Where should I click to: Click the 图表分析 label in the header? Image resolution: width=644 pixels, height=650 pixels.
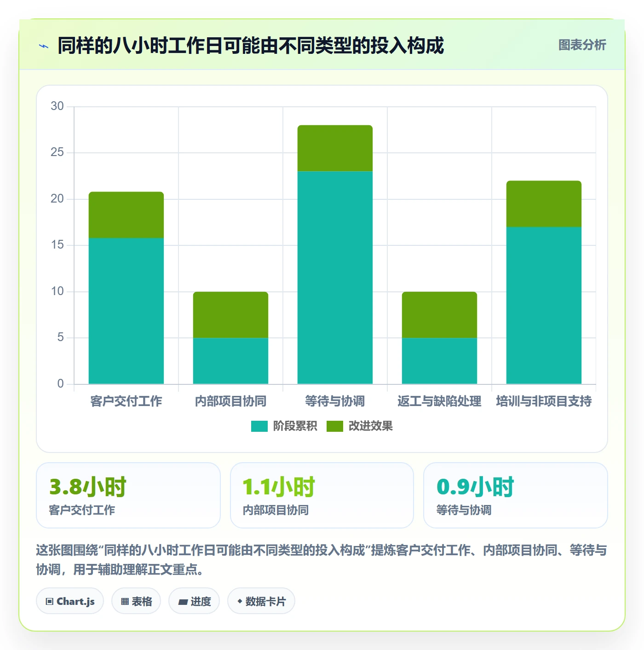(582, 45)
